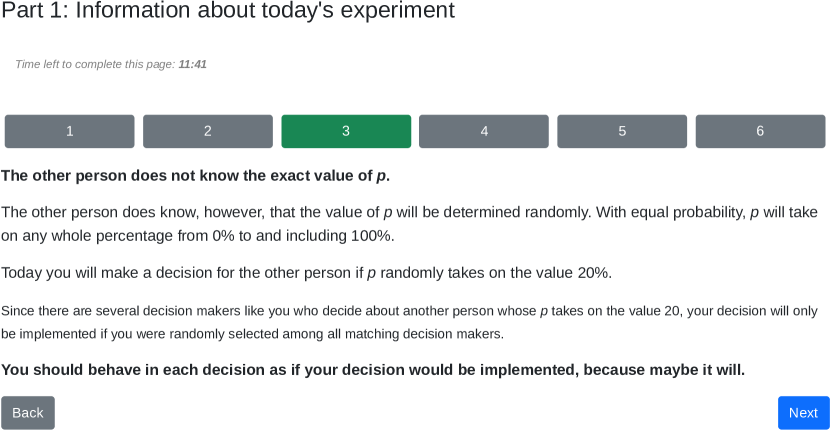Switch to step 5 in the progress bar
Viewport: 830px width, 430px height.
pyautogui.click(x=622, y=131)
